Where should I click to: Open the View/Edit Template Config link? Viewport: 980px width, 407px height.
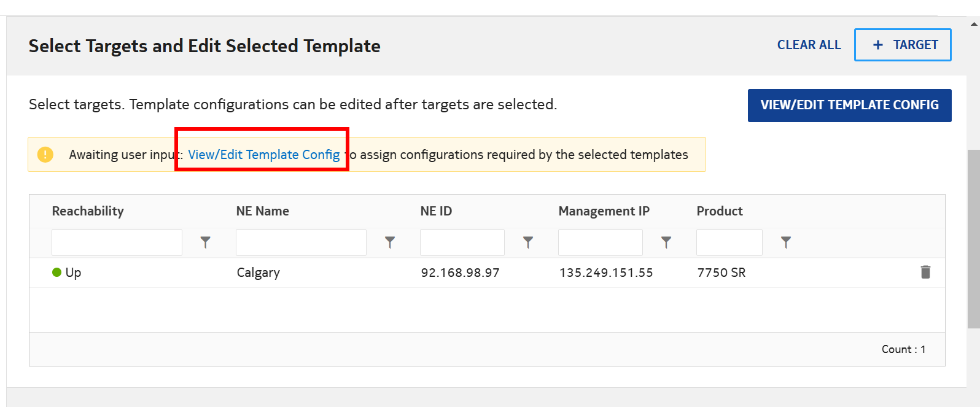(263, 155)
